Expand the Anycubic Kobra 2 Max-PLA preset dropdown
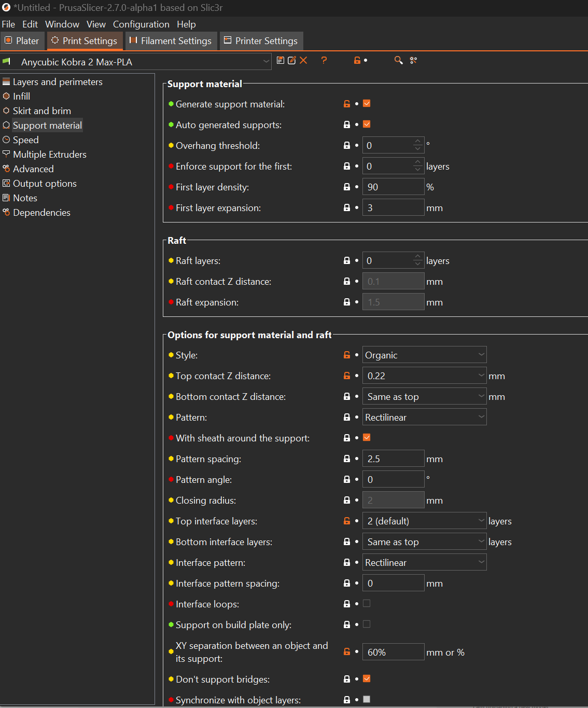The width and height of the screenshot is (588, 708). (266, 62)
